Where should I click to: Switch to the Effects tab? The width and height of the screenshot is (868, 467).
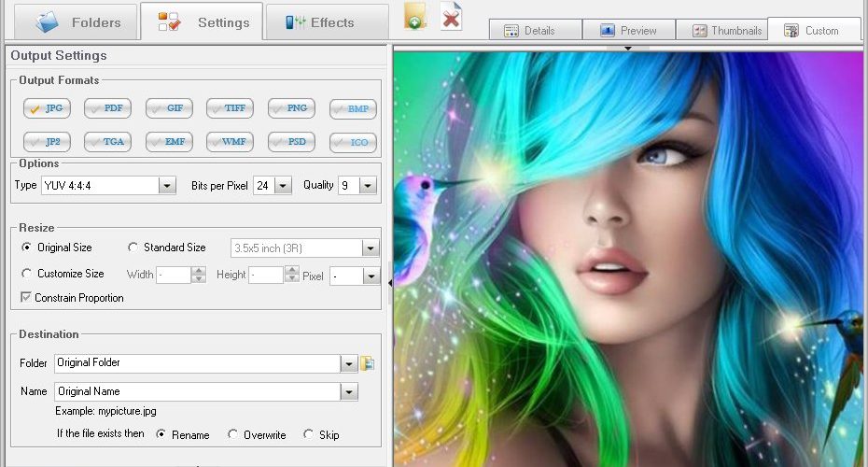tap(328, 22)
